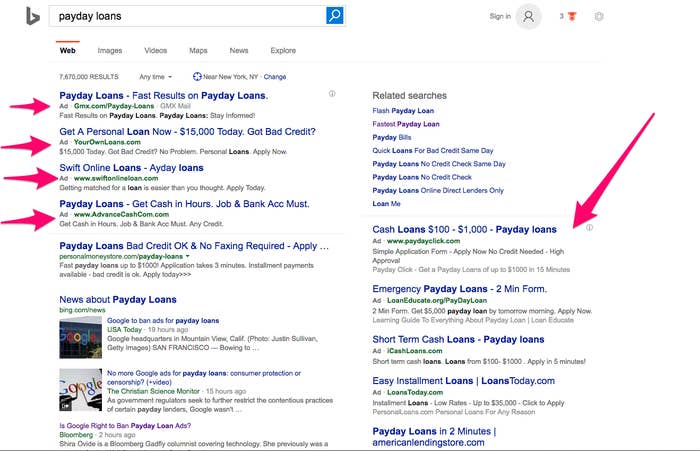
Task: Open sidebar ad Cash Loans $100 - $1,000
Action: click(x=464, y=230)
